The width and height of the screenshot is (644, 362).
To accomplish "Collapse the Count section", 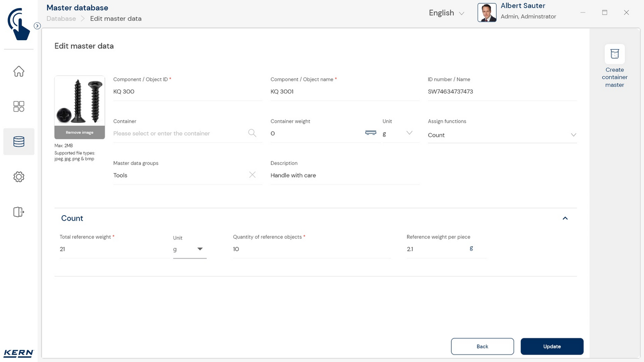I will pos(565,218).
